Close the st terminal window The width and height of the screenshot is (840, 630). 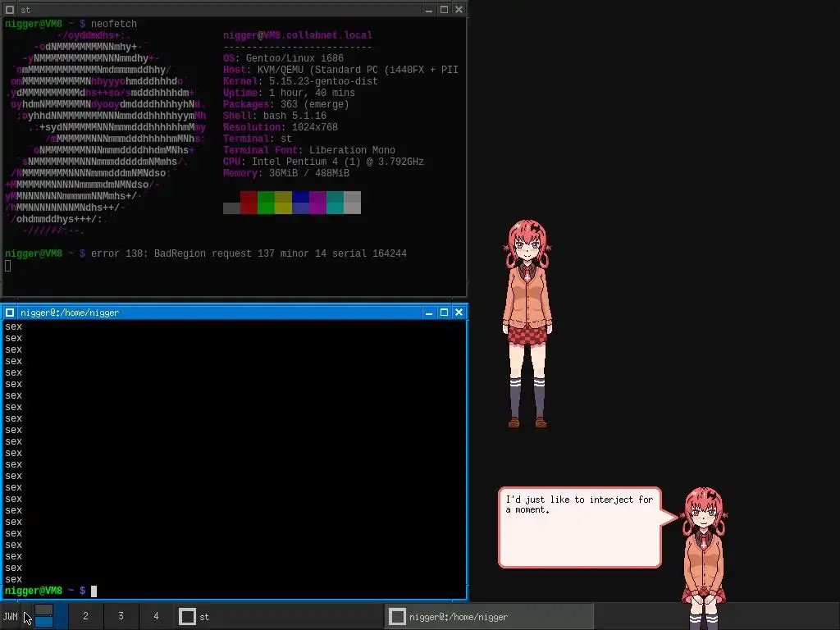point(459,10)
